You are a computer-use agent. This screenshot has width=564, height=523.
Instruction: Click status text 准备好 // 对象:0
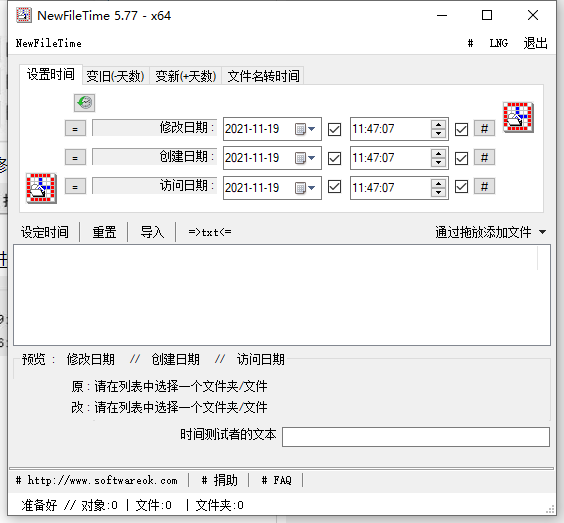[x=69, y=505]
